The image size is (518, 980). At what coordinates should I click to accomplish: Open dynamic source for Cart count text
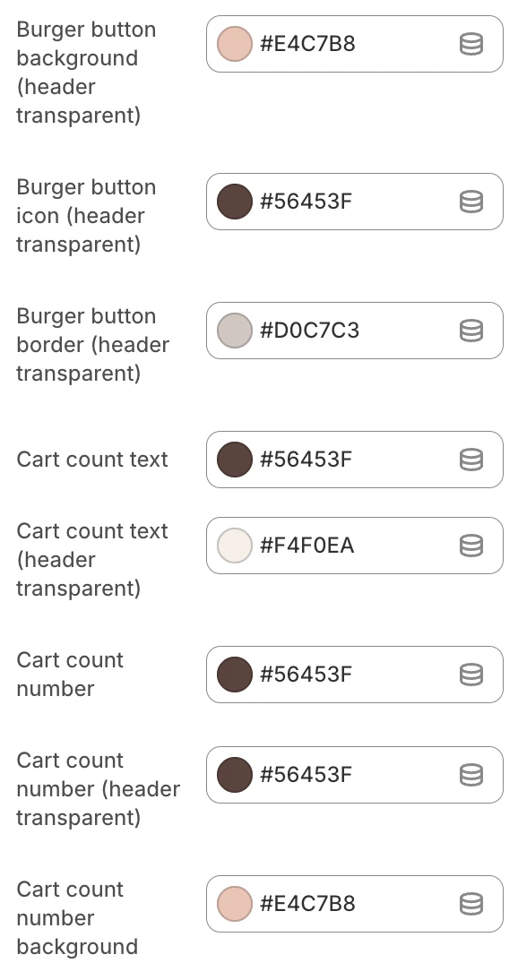[471, 460]
